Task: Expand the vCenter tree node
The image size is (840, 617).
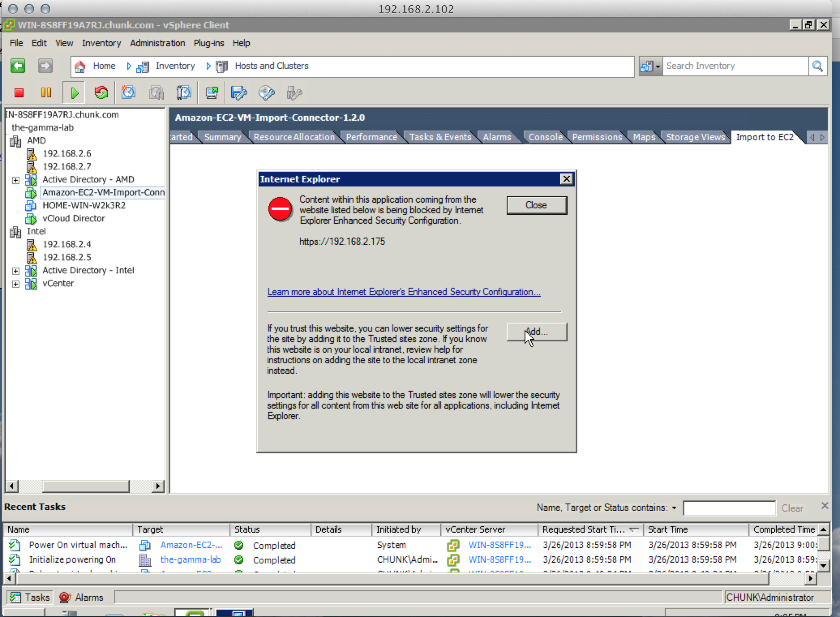Action: (x=15, y=283)
